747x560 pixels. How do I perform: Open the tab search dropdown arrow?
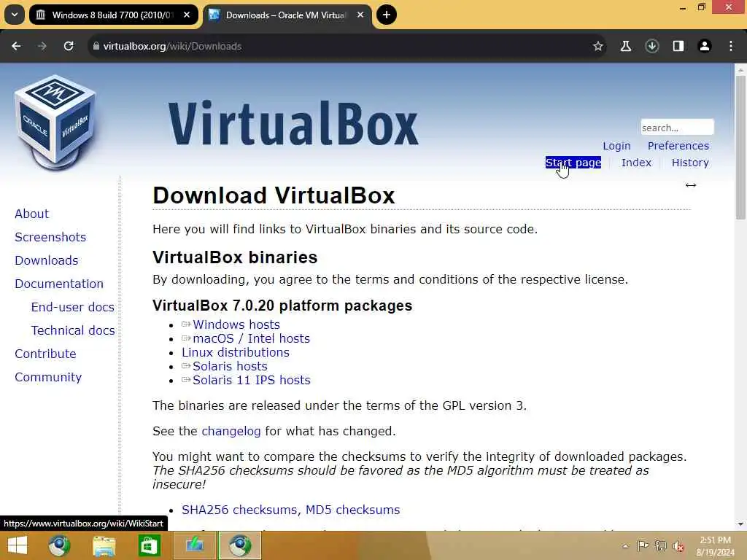15,15
